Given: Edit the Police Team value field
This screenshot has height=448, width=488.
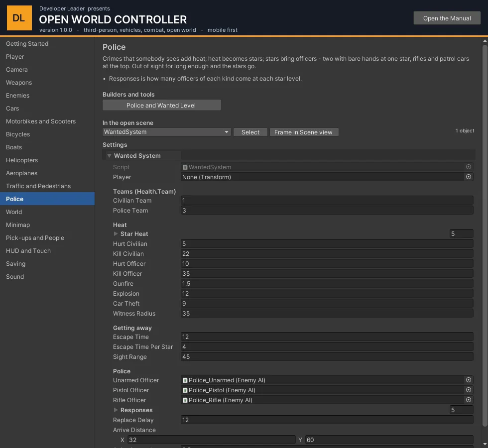Looking at the screenshot, I should pos(327,210).
